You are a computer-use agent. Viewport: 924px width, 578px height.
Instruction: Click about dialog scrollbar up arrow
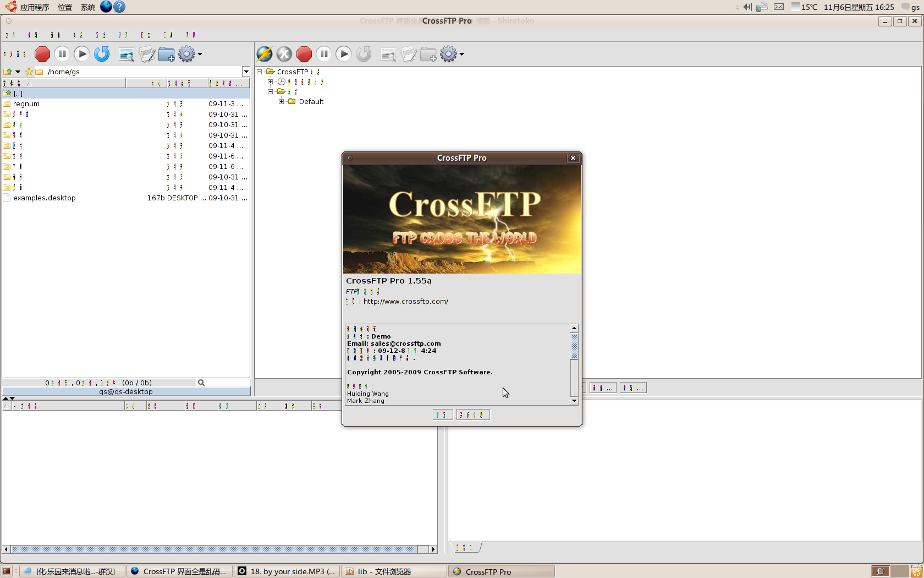(574, 328)
